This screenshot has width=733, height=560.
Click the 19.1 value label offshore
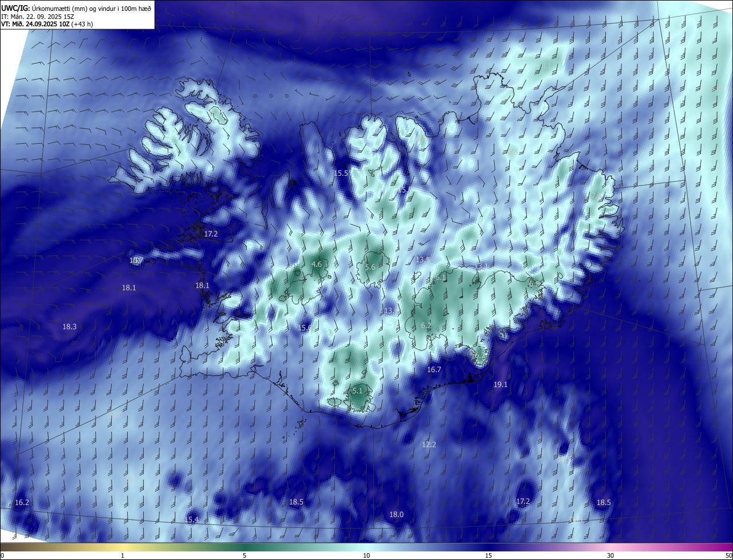point(501,385)
